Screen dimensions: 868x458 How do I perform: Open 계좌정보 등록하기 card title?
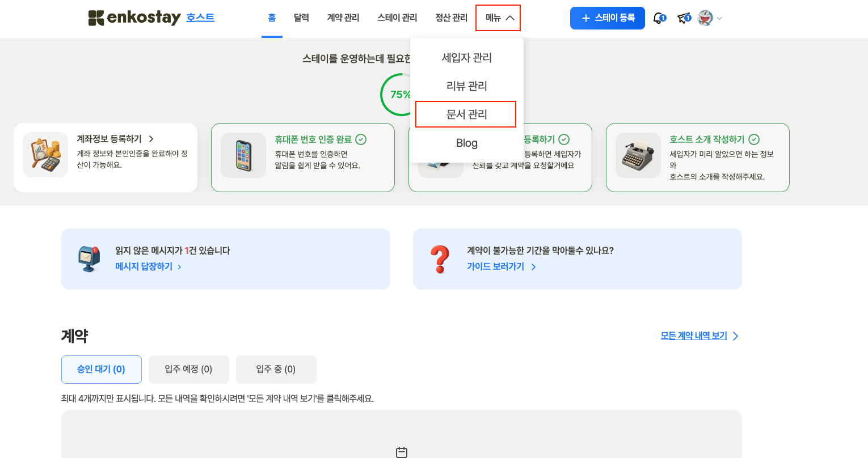[109, 139]
